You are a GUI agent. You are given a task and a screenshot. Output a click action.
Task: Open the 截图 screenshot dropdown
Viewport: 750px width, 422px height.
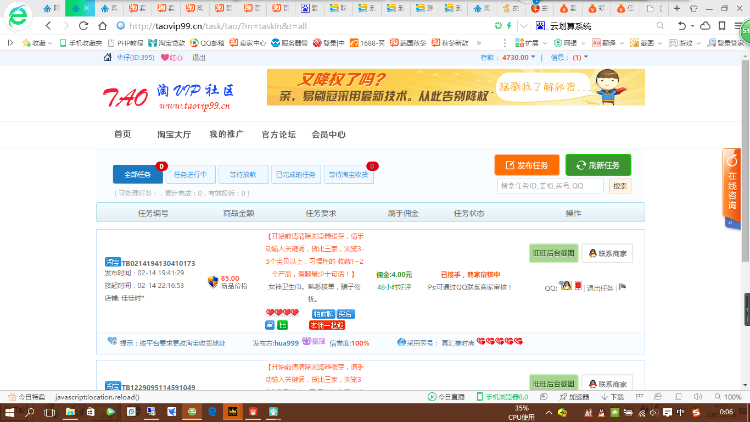pyautogui.click(x=646, y=43)
